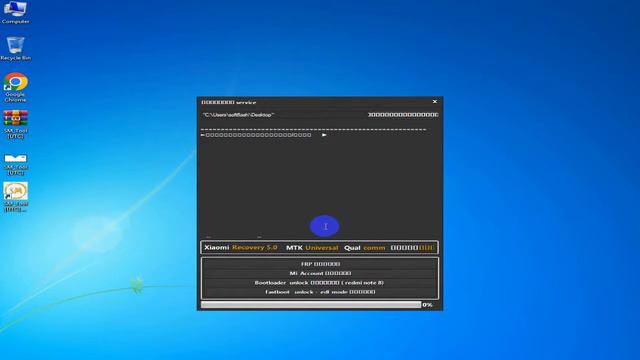This screenshot has height=360, width=640.
Task: Click the C:\Users Desktop path text
Action: [x=238, y=115]
